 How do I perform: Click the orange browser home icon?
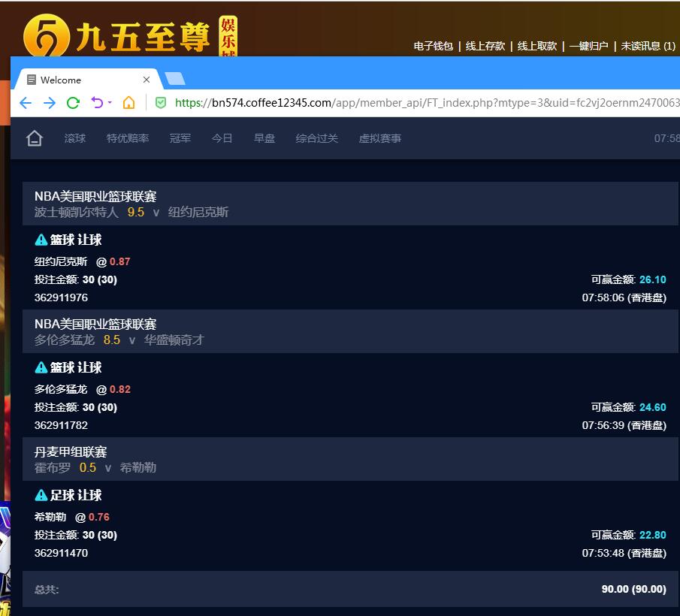coord(128,103)
